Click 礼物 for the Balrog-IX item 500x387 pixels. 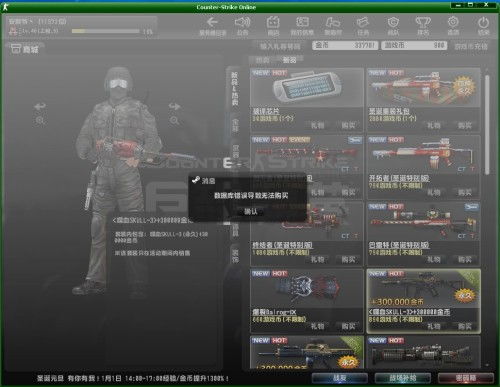point(317,326)
